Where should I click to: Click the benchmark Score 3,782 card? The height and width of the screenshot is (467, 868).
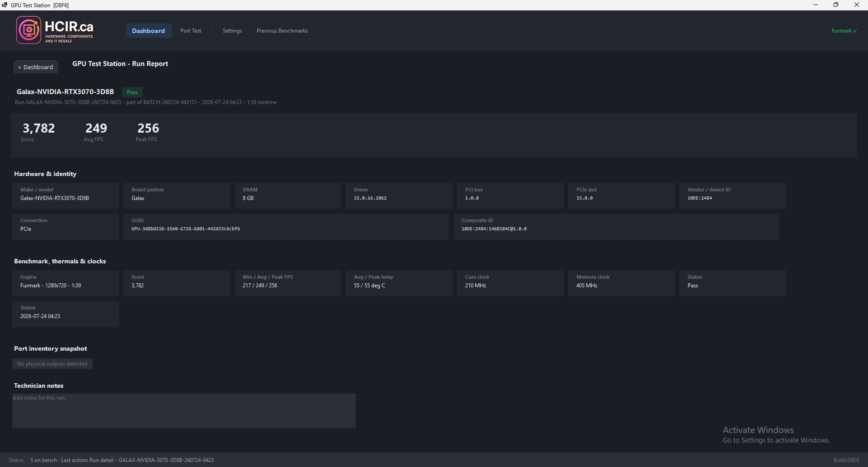click(x=177, y=283)
